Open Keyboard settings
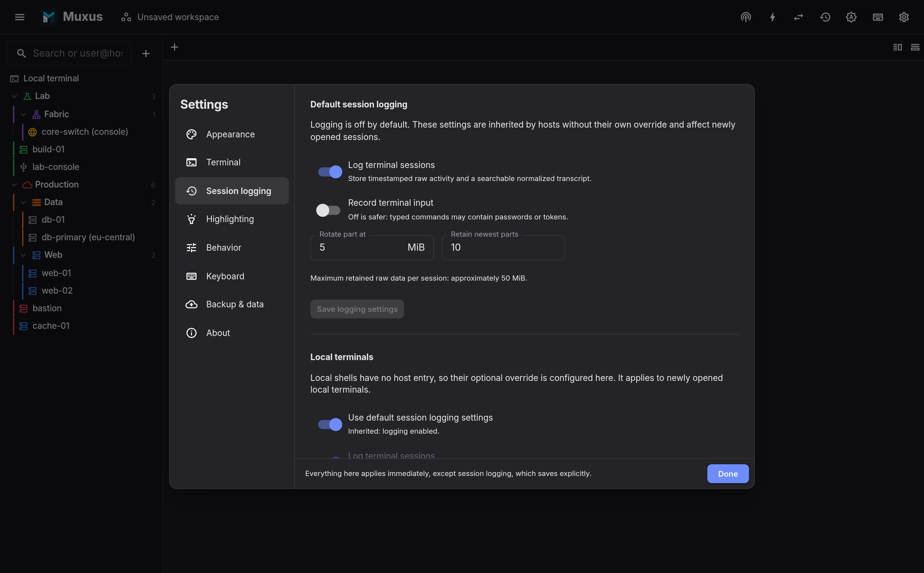 click(232, 276)
